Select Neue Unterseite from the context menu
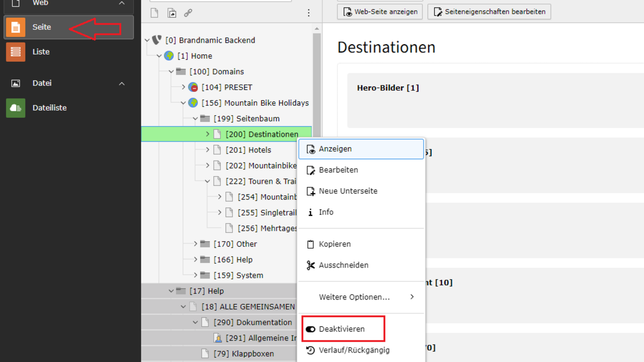This screenshot has width=644, height=362. [x=348, y=191]
